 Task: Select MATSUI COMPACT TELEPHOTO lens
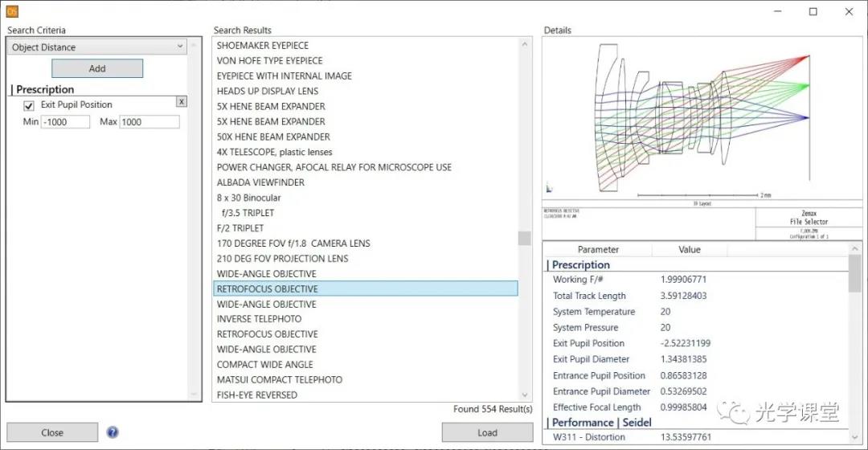[280, 380]
